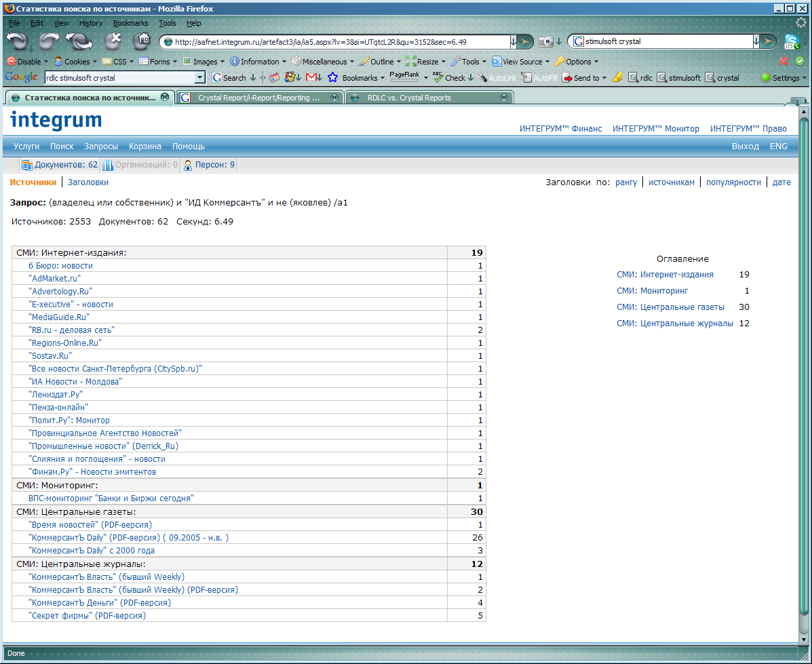Go forward with the Forward arrow button
Screen dimensions: 812x664
49,42
